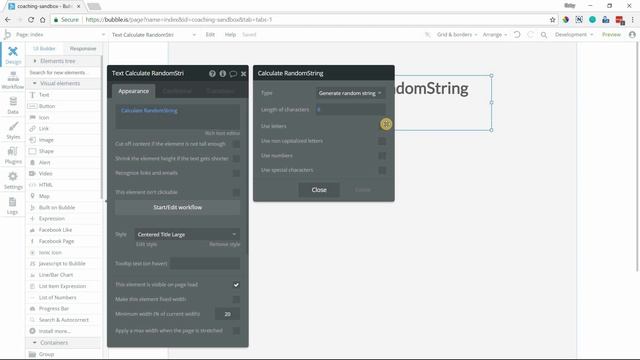Click the user account avatar icon
The height and width of the screenshot is (360, 640).
click(632, 35)
